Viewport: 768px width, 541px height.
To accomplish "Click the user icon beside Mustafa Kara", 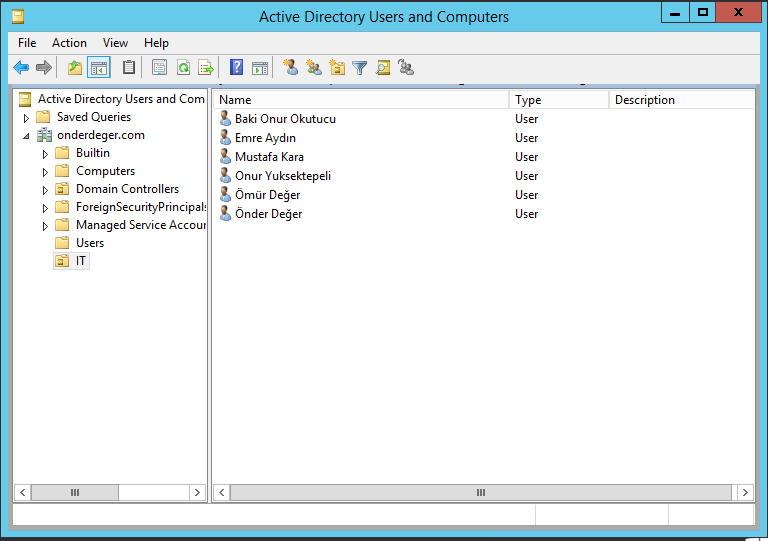I will pos(225,157).
